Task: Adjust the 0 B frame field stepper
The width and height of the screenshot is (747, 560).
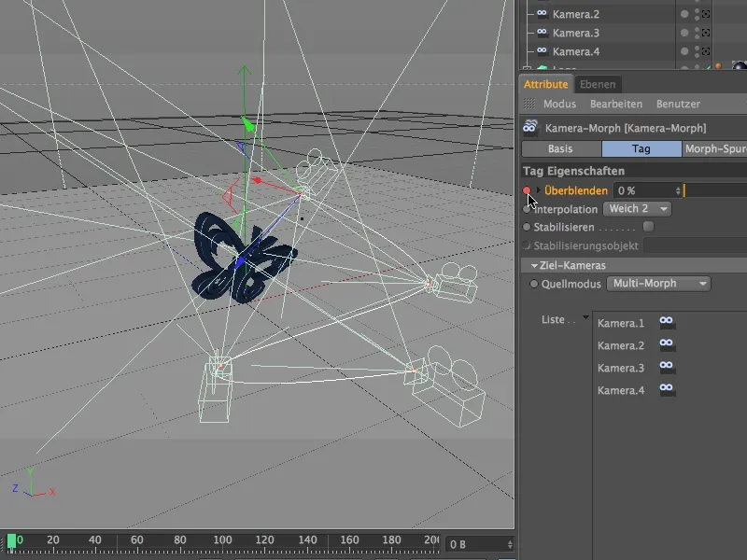Action: click(510, 544)
